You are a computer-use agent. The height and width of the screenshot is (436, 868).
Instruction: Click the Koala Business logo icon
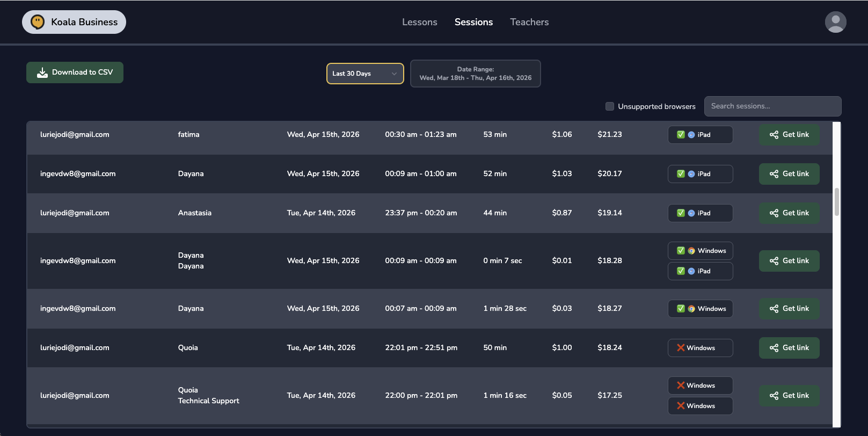point(38,22)
